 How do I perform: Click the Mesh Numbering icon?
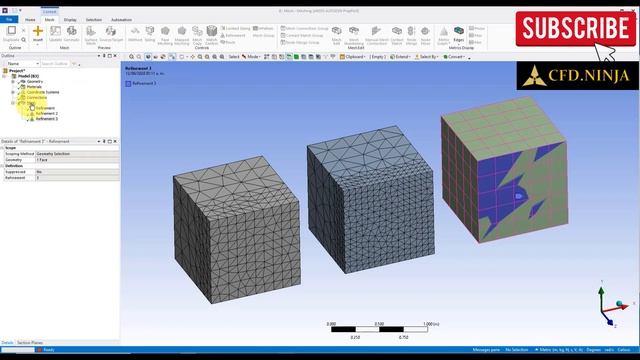click(x=353, y=32)
